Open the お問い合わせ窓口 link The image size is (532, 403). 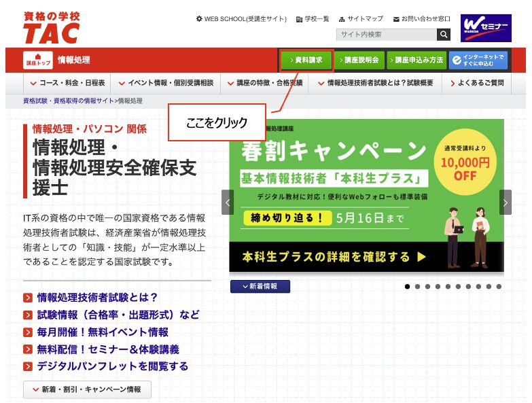[426, 19]
